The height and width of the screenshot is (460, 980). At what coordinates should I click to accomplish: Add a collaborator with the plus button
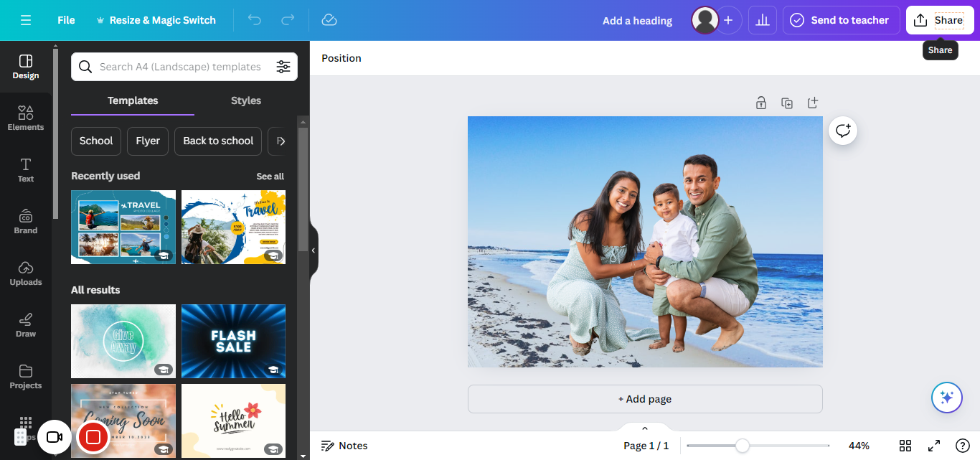(728, 20)
